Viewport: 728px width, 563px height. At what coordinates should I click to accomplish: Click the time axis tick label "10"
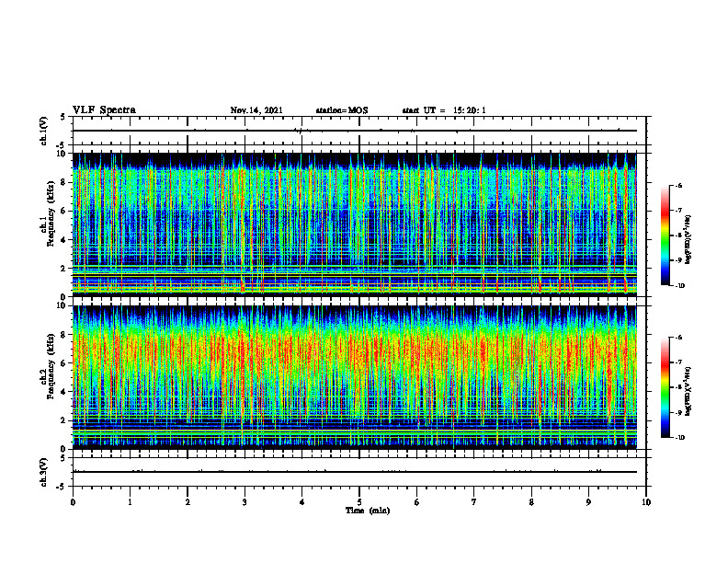click(x=646, y=502)
